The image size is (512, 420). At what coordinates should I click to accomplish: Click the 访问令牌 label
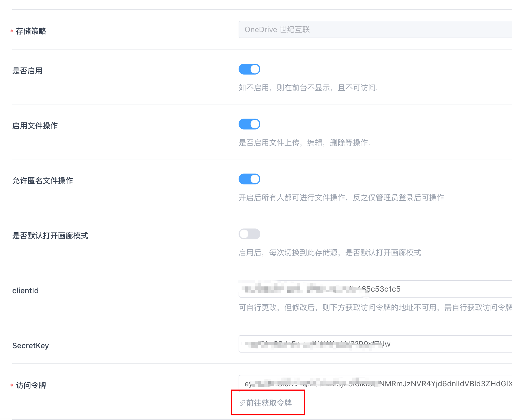(31, 385)
